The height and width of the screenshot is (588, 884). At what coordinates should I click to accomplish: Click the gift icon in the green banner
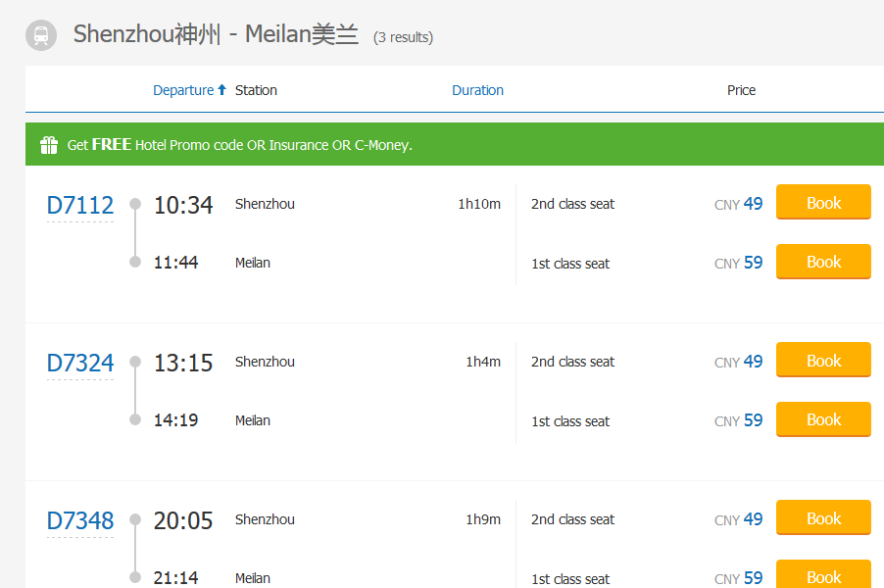pos(49,145)
